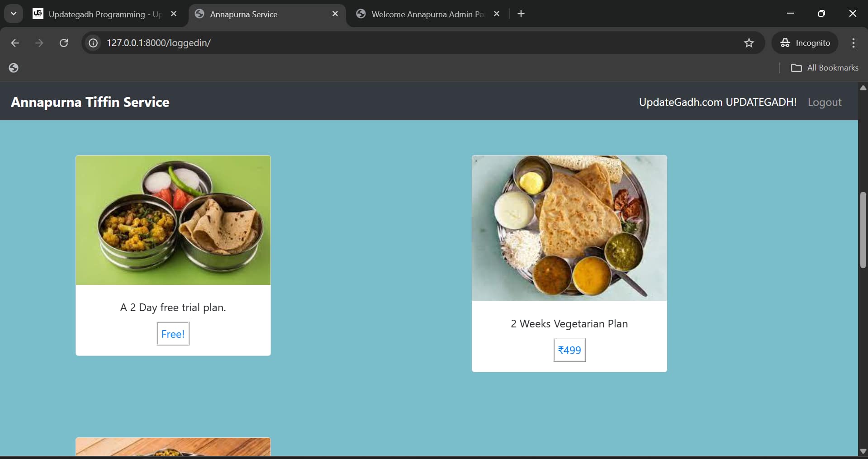This screenshot has height=459, width=868.
Task: Click the page's vertical scrollbar thumb
Action: pos(863,230)
